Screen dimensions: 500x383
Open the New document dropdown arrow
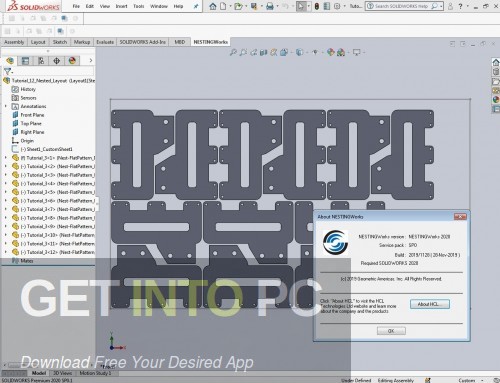(x=230, y=6)
